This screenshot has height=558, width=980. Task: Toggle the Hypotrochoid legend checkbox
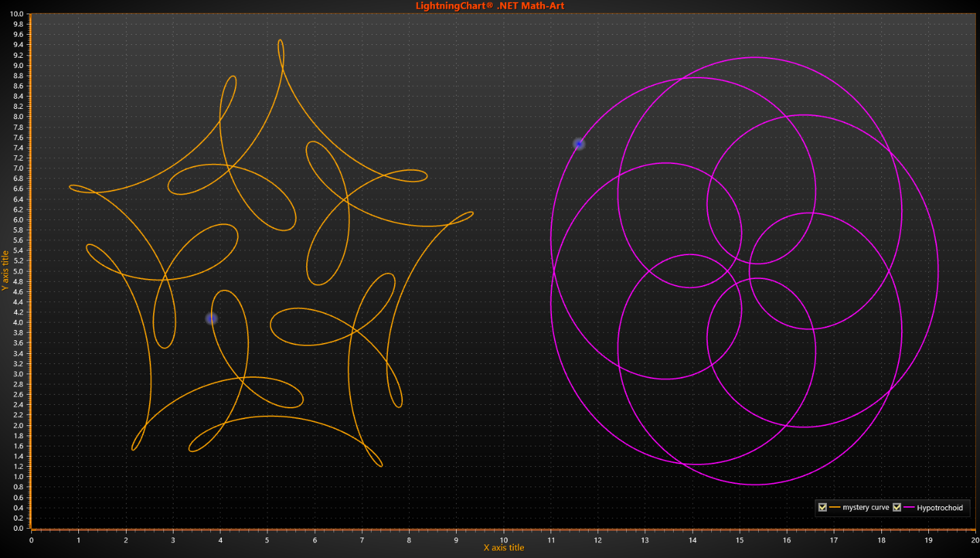(x=896, y=508)
